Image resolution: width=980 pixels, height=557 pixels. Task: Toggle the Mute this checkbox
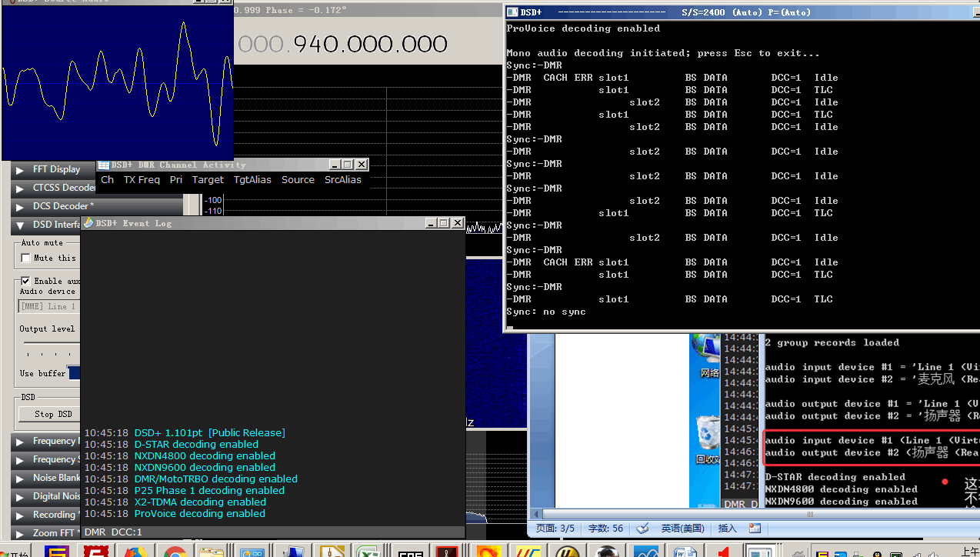25,258
